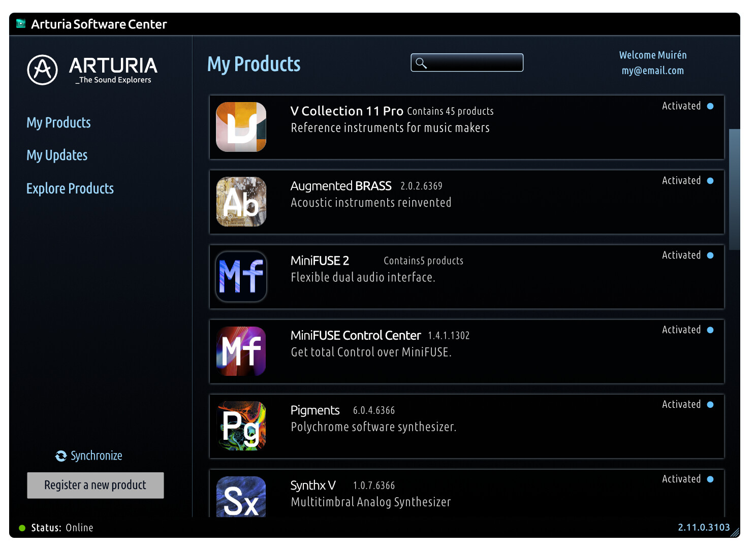Click Activated indicator for V Collection 11 Pro
The height and width of the screenshot is (549, 756).
[x=681, y=106]
